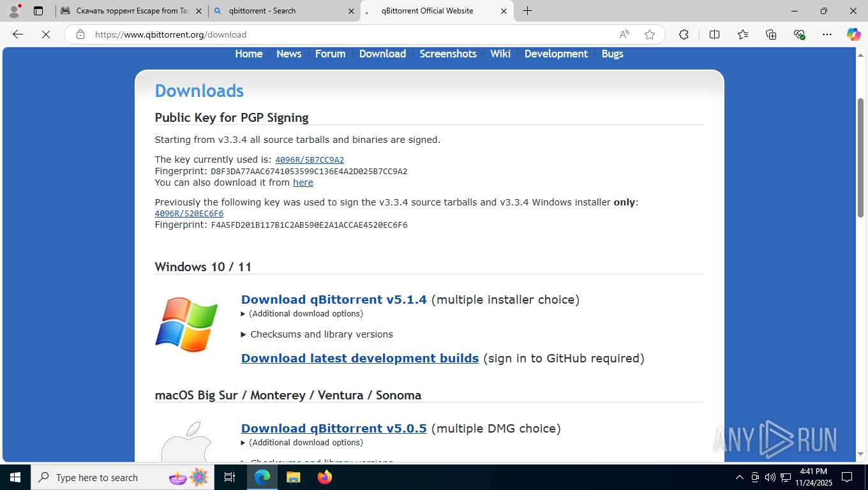
Task: Add this page to favorites star
Action: [x=650, y=34]
